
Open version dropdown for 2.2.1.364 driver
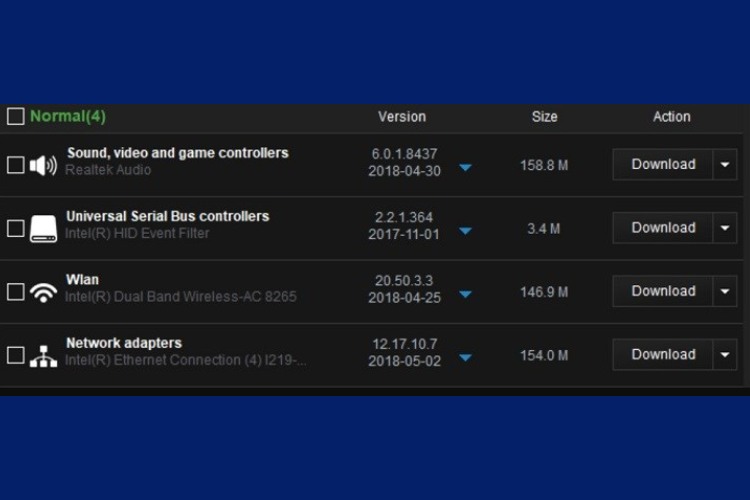465,231
